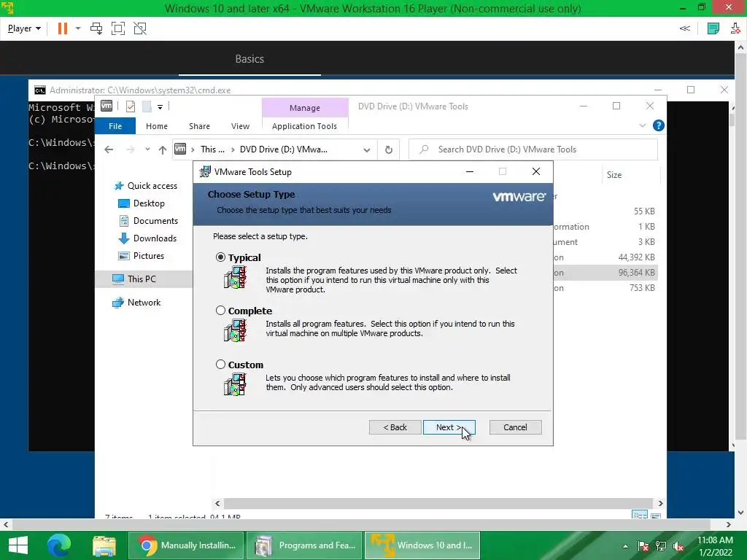The width and height of the screenshot is (747, 560).
Task: Open the power options dropdown arrow
Action: pos(78,28)
